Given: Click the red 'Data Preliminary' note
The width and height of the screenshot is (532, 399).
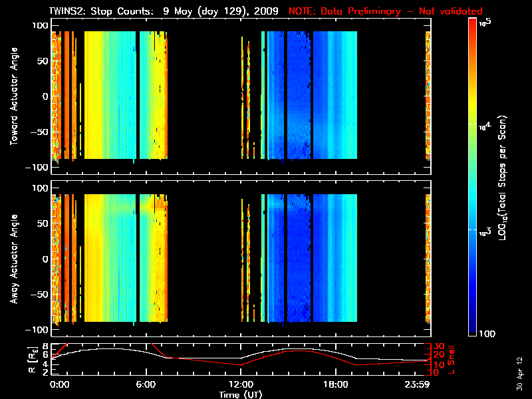Looking at the screenshot, I should tap(386, 11).
